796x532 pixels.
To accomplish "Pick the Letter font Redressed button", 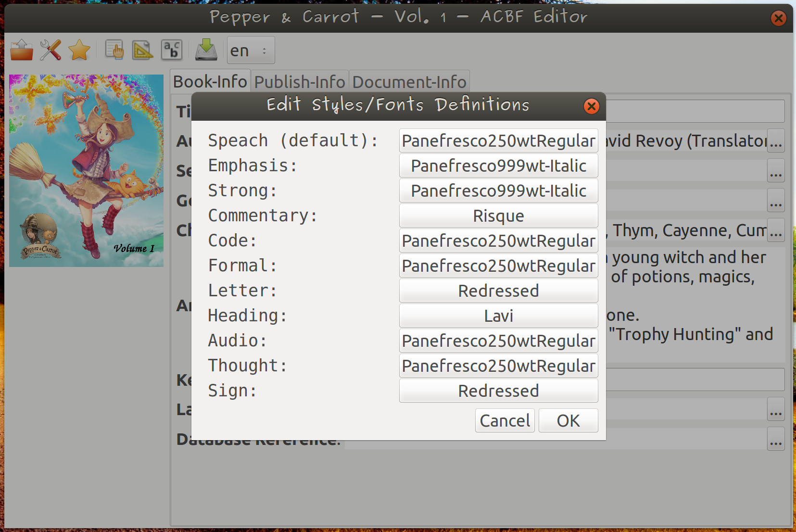I will click(499, 291).
